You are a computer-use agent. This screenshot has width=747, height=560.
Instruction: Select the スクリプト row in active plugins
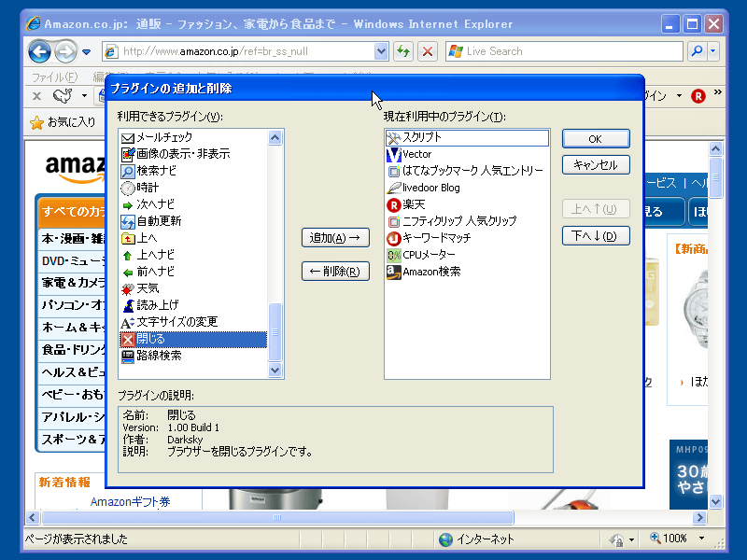click(467, 137)
